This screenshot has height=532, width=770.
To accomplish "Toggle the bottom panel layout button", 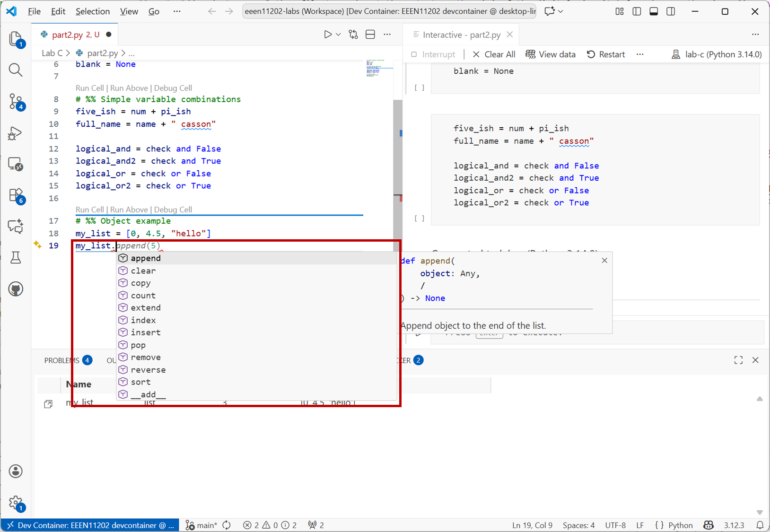I will click(x=654, y=11).
